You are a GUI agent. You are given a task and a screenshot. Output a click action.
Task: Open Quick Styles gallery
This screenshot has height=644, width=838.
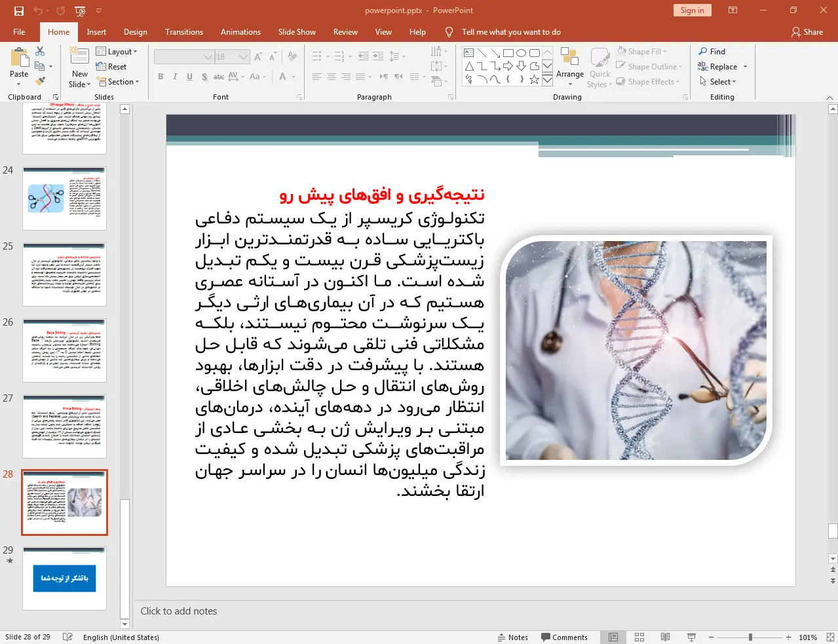click(x=600, y=67)
